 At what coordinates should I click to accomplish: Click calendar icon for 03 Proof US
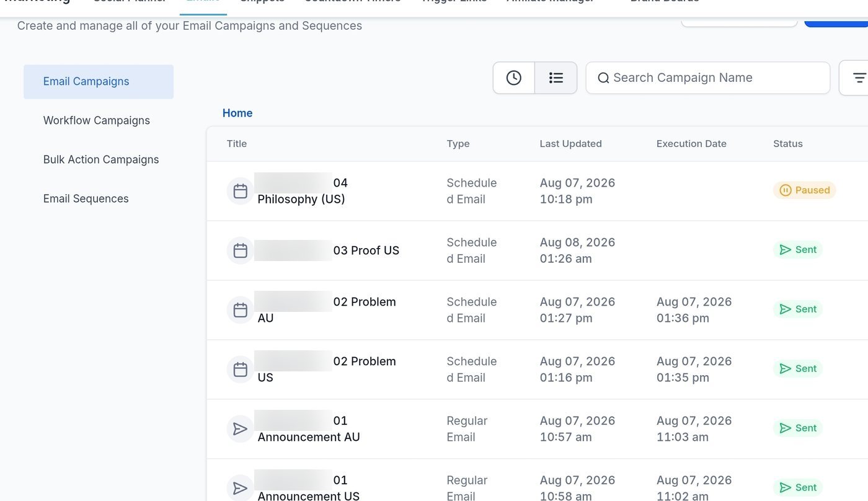pyautogui.click(x=241, y=250)
